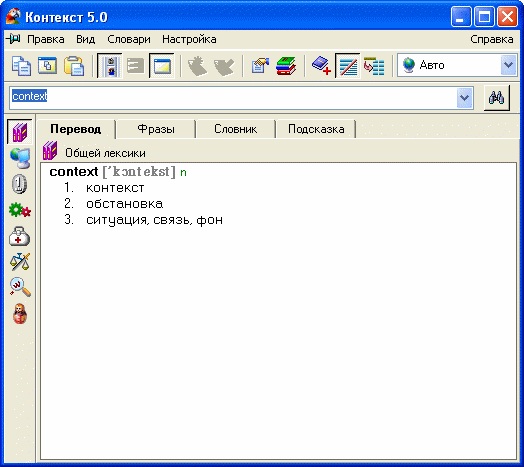Click the notepad edit entry icon
524x467 pixels.
tap(260, 66)
